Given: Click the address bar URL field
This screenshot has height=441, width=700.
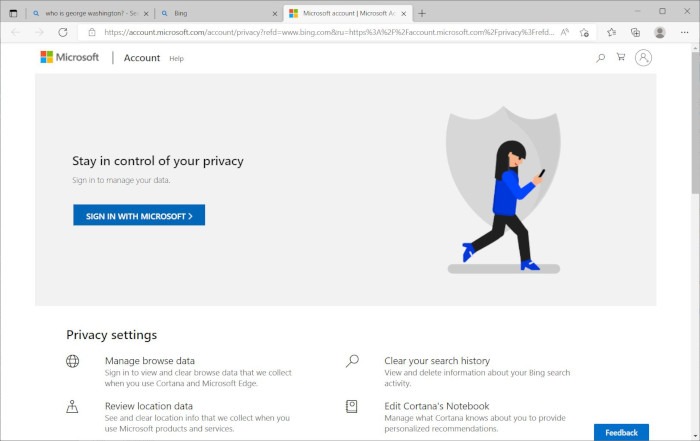Looking at the screenshot, I should point(329,32).
